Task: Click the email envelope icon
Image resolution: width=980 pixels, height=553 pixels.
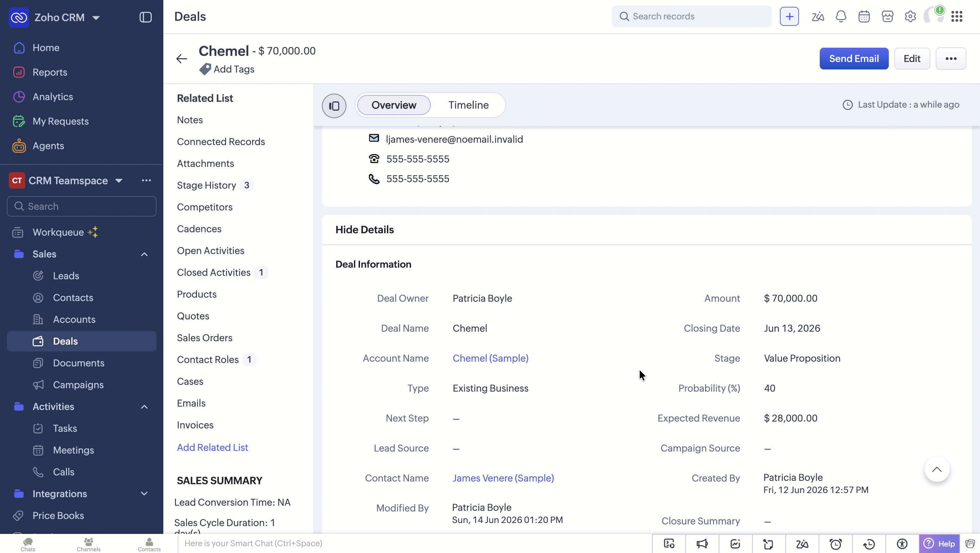Action: [374, 138]
